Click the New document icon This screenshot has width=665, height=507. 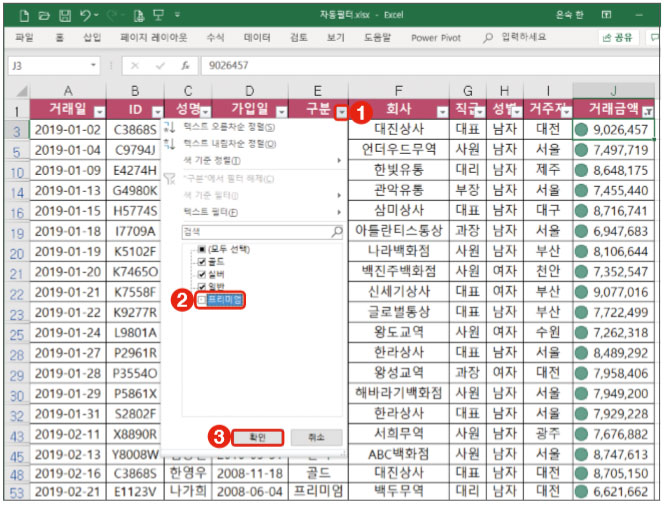click(x=24, y=16)
